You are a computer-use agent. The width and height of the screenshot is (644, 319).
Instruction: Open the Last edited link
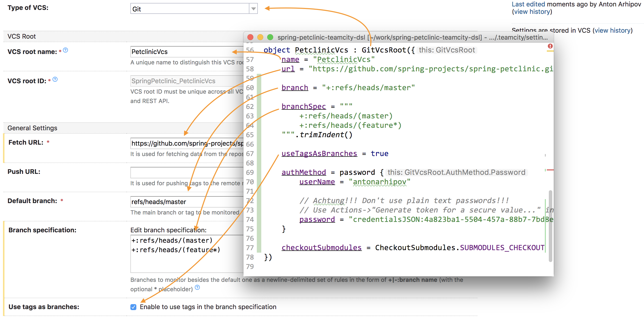(528, 4)
